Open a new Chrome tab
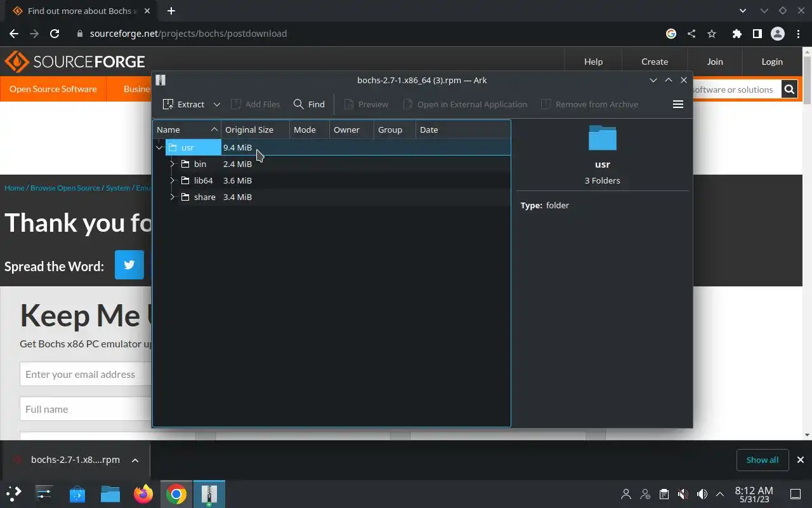This screenshot has width=812, height=508. click(171, 11)
